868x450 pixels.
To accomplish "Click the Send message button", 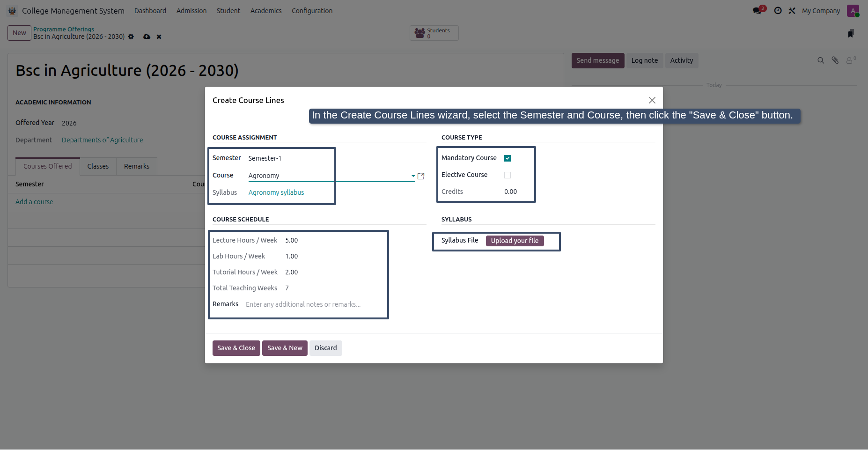I will coord(598,60).
